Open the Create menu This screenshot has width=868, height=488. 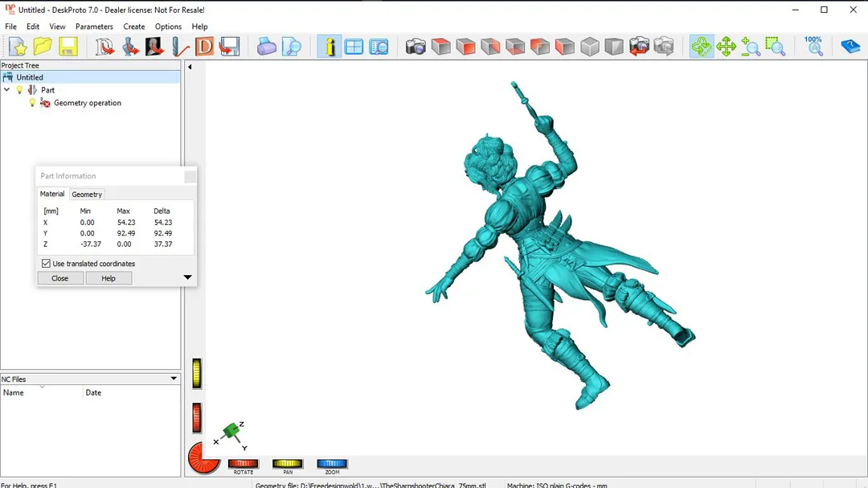[x=134, y=27]
